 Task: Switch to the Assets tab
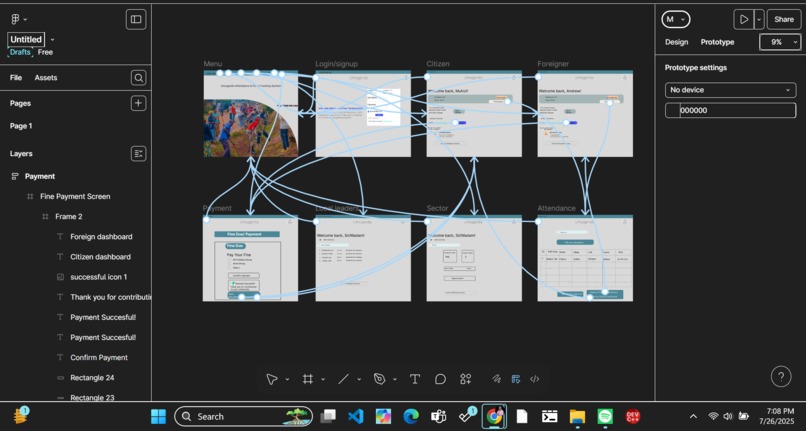(x=46, y=78)
